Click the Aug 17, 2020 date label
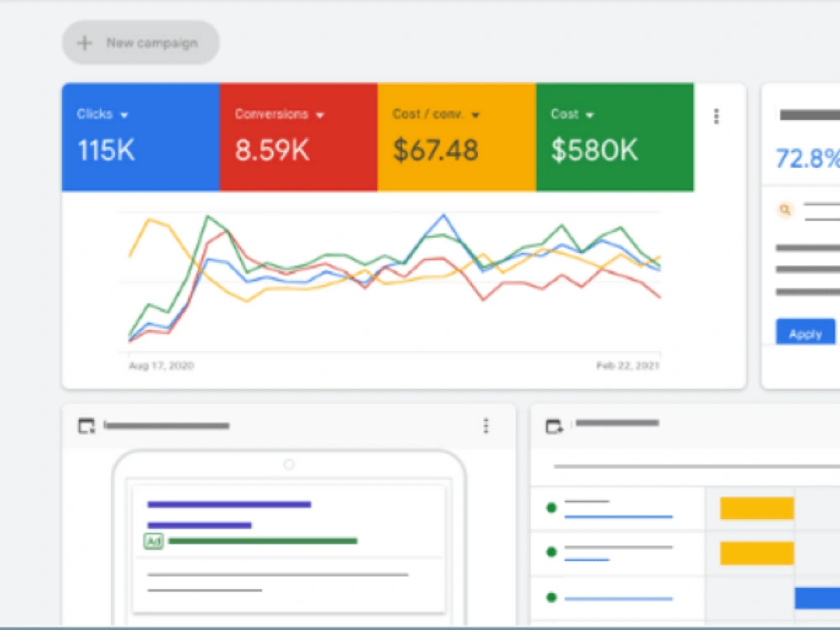 pos(161,366)
